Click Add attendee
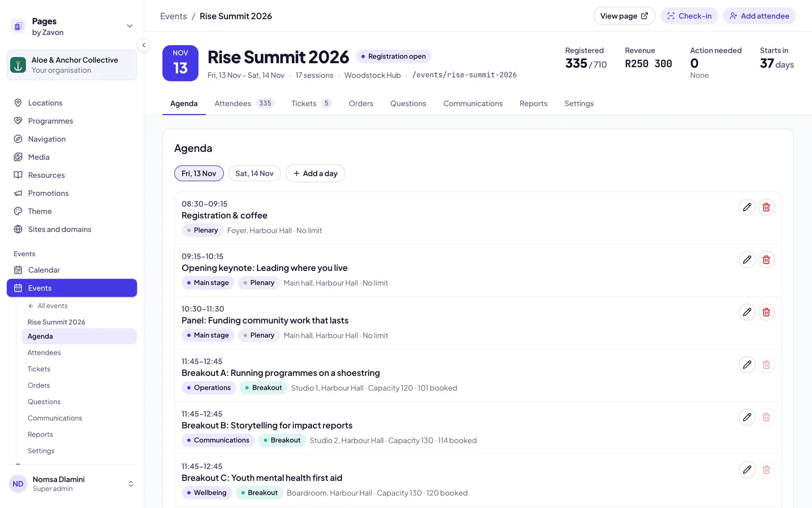Viewport: 812px width, 508px height. pyautogui.click(x=760, y=16)
